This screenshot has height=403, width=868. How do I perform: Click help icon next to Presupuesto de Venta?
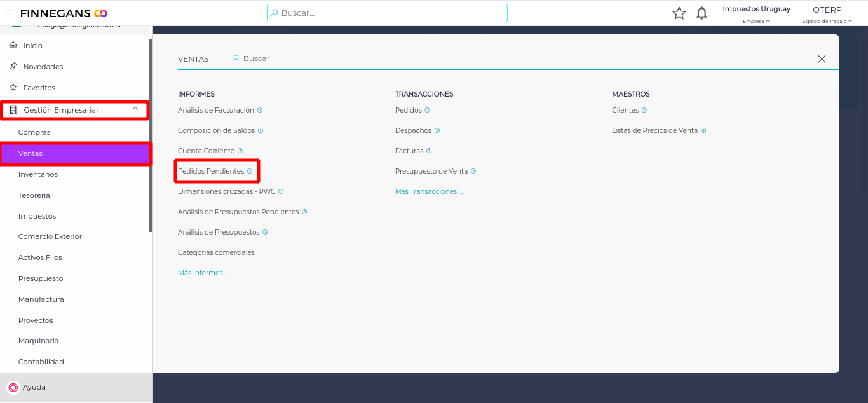click(473, 171)
